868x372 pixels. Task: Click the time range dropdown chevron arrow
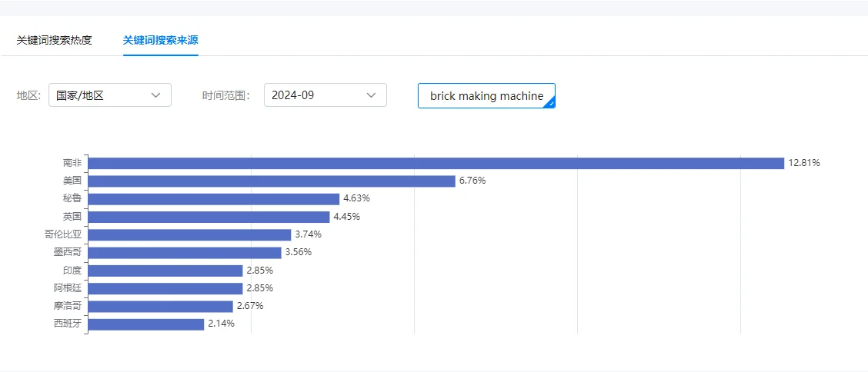[371, 95]
